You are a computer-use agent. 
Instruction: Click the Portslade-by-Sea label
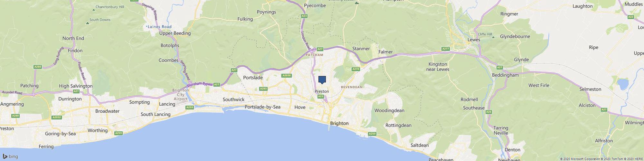click(262, 107)
